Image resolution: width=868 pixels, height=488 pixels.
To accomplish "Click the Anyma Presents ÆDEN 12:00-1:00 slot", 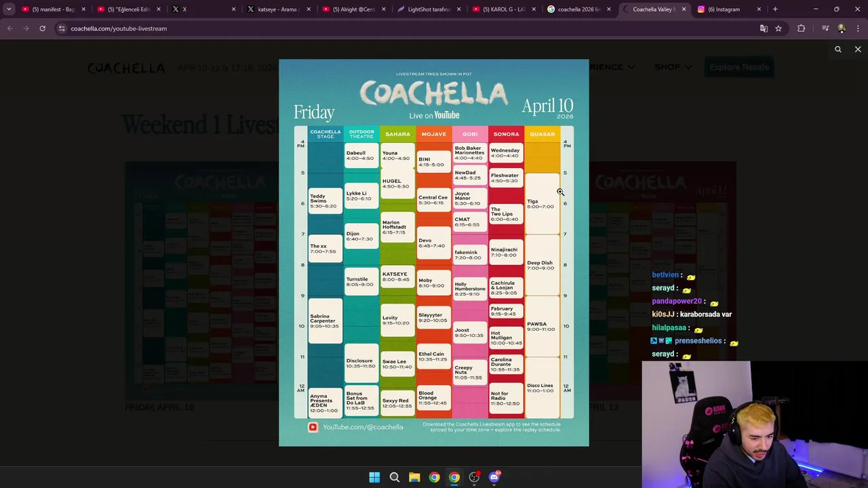I will tap(325, 403).
